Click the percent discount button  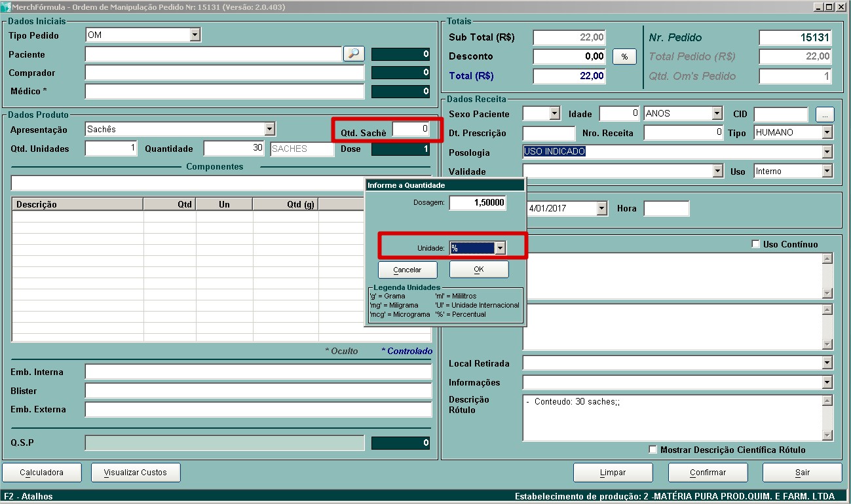[624, 57]
